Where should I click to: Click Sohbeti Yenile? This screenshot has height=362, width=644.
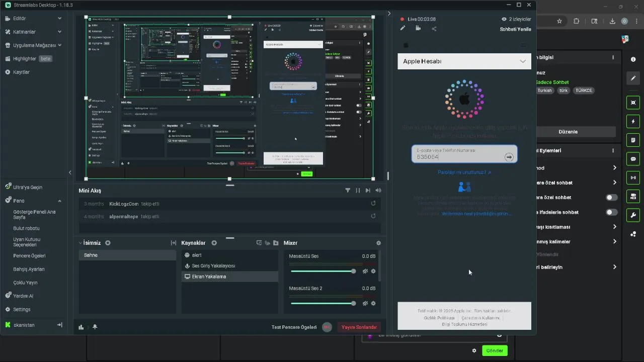pyautogui.click(x=515, y=29)
